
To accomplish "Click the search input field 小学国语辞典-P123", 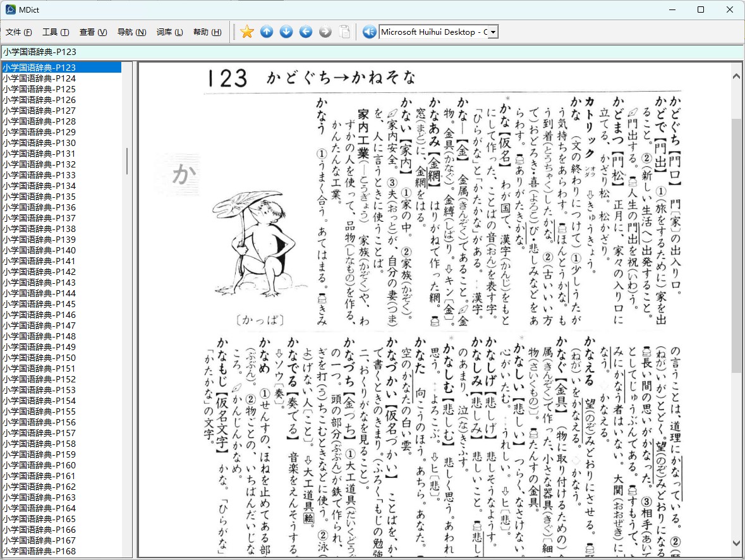I will coord(372,52).
